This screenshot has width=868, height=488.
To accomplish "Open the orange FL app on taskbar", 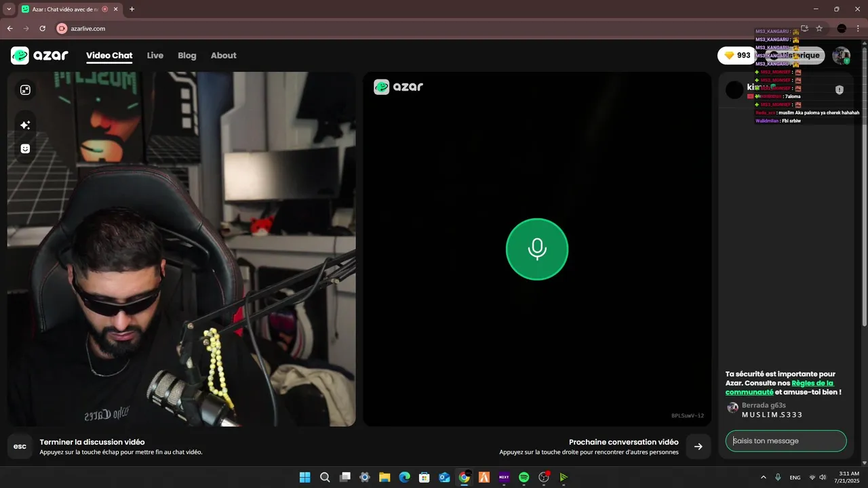I will (x=484, y=477).
